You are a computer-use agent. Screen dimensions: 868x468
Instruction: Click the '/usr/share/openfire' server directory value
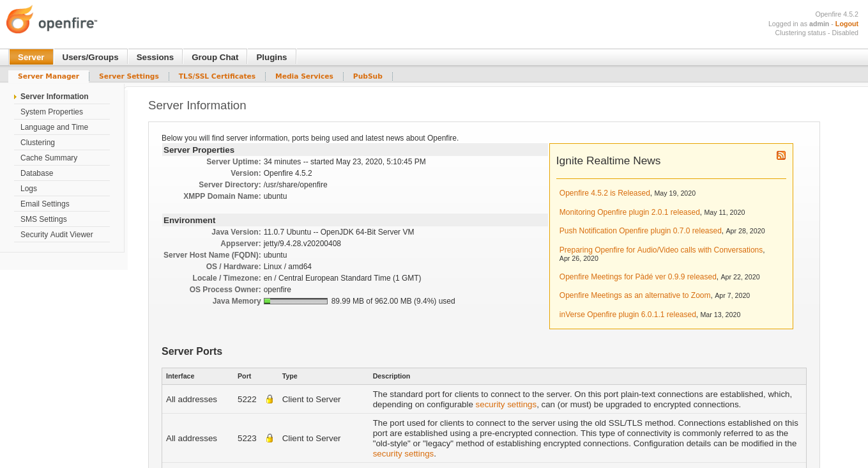tap(296, 185)
